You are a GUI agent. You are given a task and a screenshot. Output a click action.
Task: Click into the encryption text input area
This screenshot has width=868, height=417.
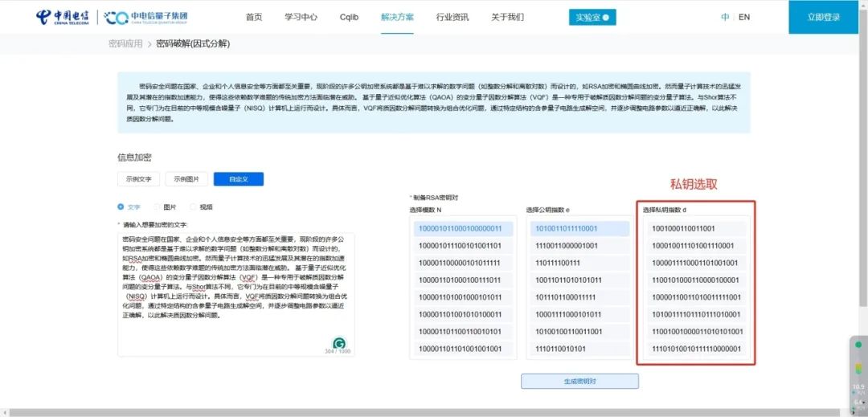(236, 294)
